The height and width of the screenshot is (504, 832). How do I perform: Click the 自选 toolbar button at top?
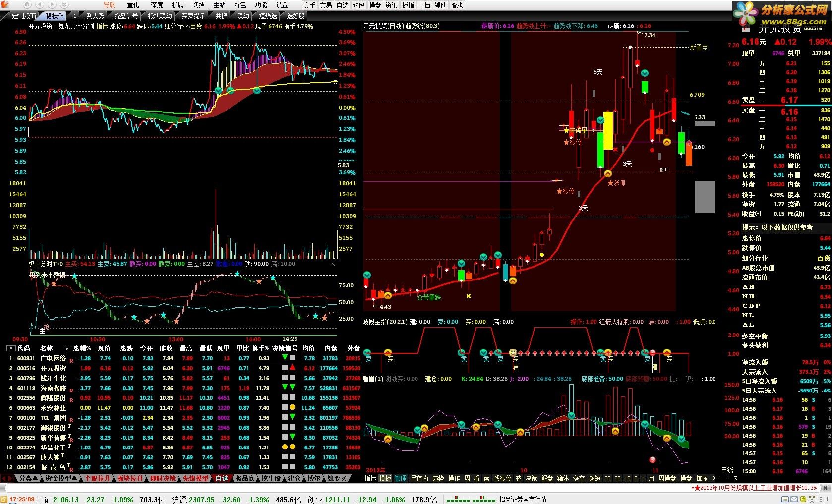tap(343, 5)
